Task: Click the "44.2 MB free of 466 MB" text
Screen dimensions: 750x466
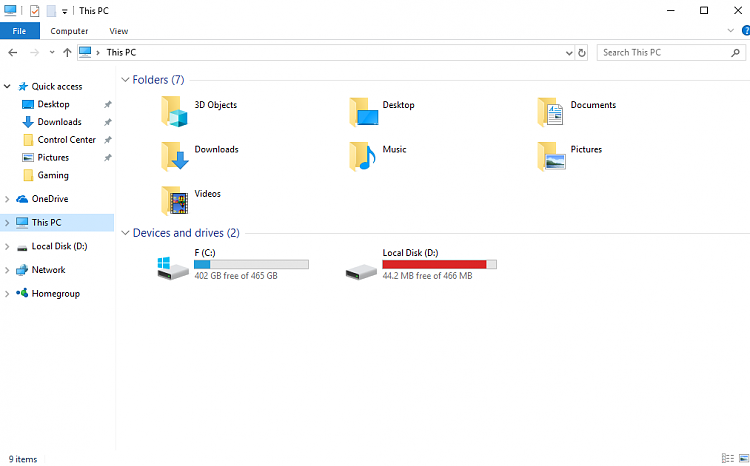Action: coord(427,276)
